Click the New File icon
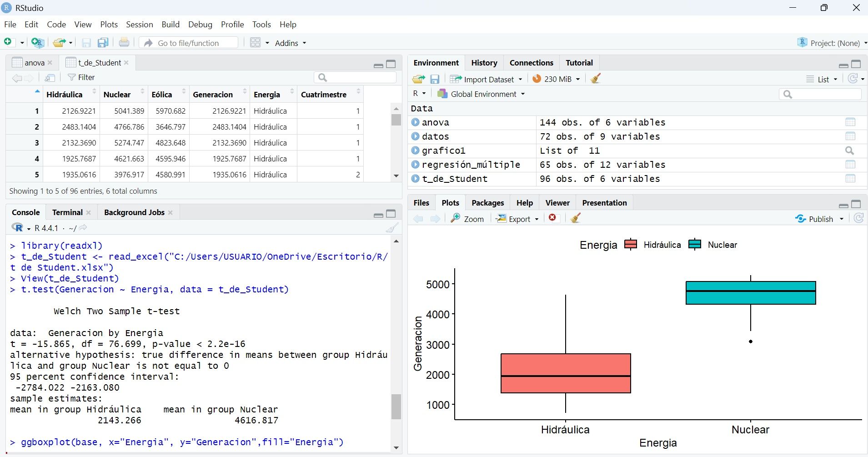 pos(8,42)
